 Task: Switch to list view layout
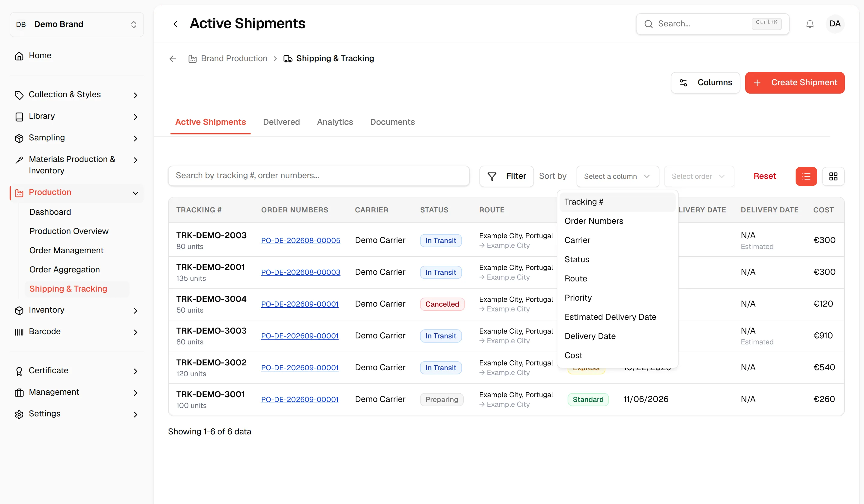click(806, 176)
